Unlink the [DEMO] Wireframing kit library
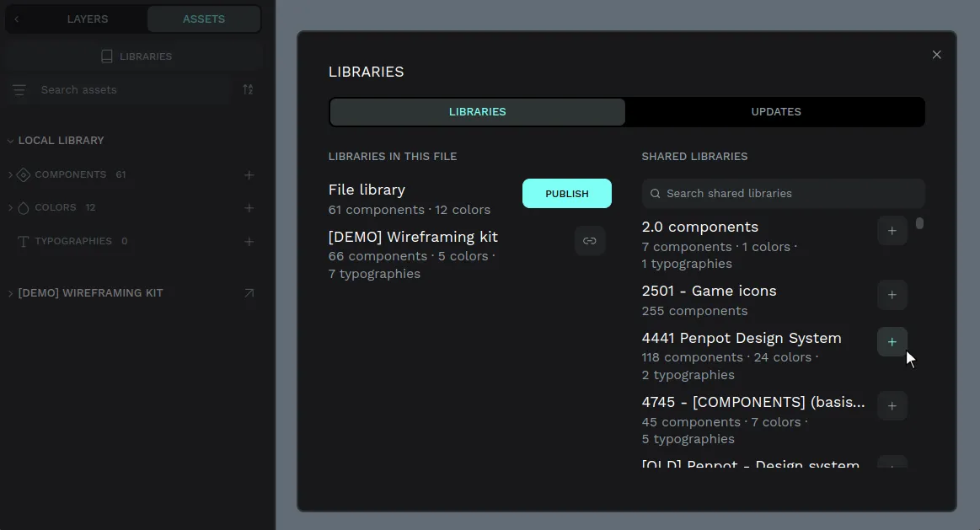The width and height of the screenshot is (980, 530). (x=590, y=241)
